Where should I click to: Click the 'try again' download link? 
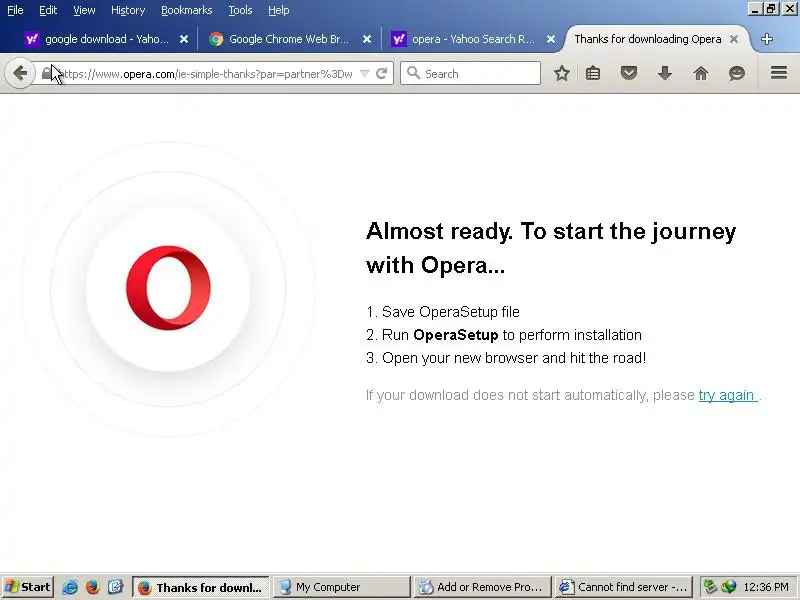[728, 395]
